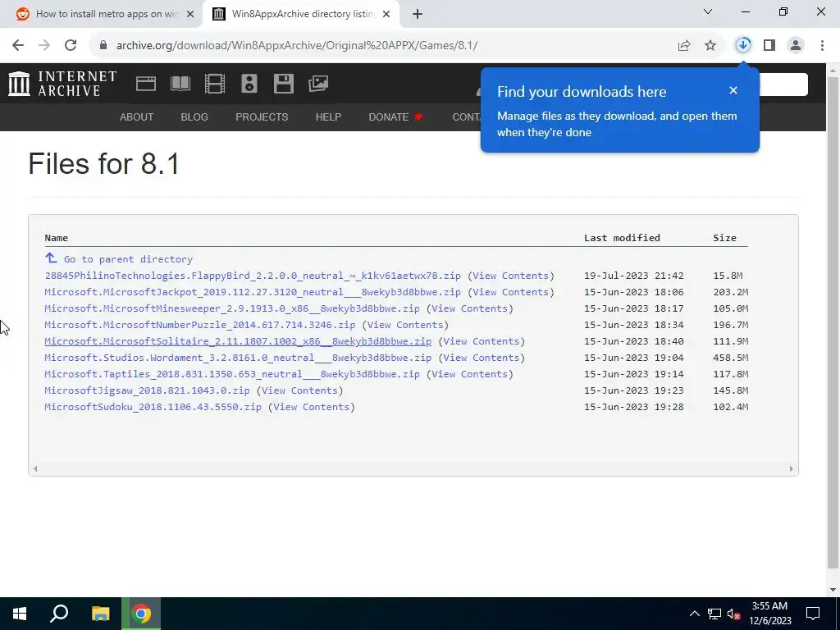Open the ABOUT menu item
Screen dimensions: 840x630
coord(137,116)
